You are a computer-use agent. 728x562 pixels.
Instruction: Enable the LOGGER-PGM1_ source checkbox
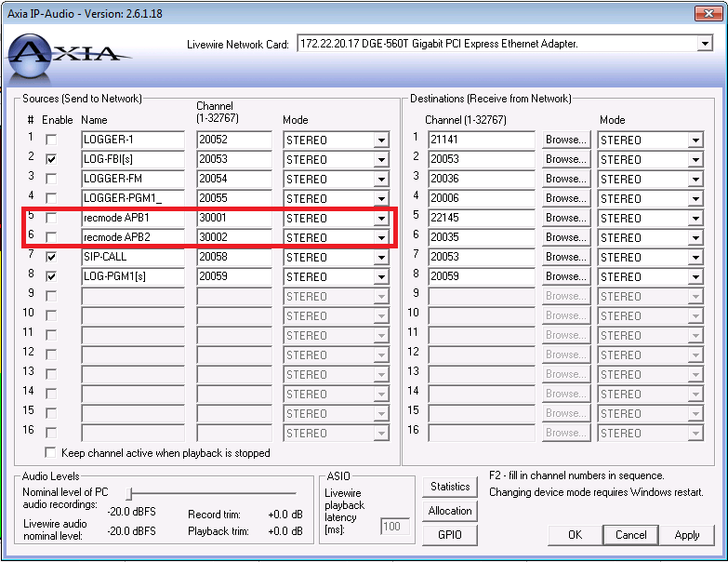click(x=51, y=198)
